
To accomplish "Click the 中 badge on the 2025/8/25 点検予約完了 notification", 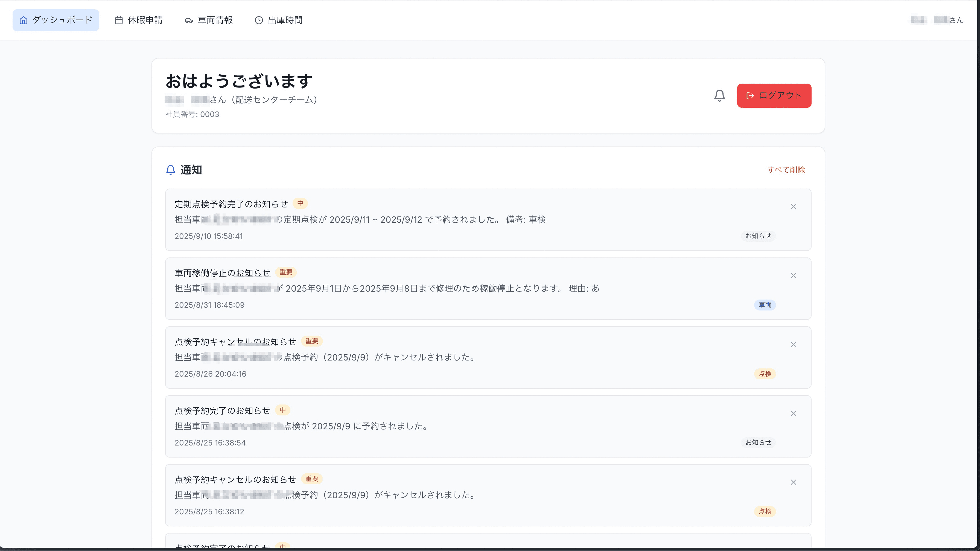I will click(283, 410).
